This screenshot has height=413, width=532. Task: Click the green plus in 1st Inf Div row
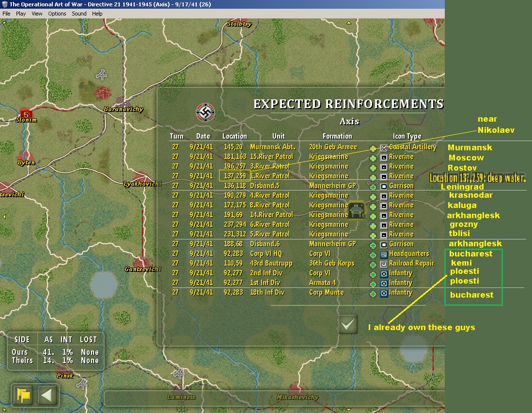(x=373, y=284)
